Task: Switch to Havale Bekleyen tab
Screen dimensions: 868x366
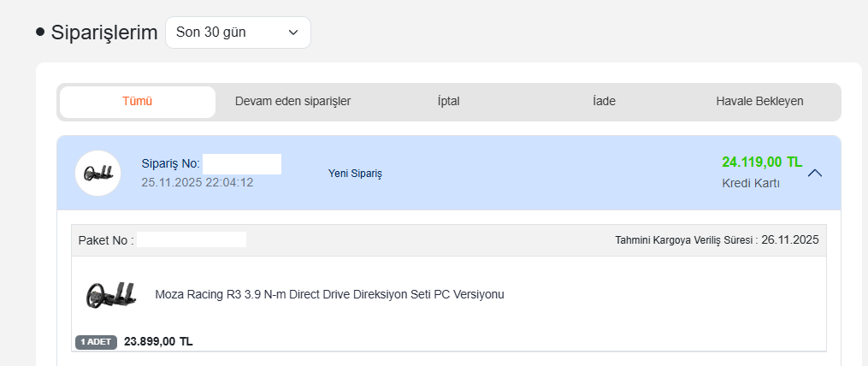Action: click(x=759, y=102)
